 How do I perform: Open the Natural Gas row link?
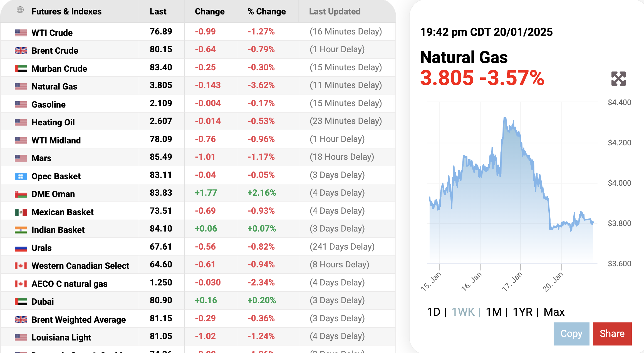(x=54, y=86)
